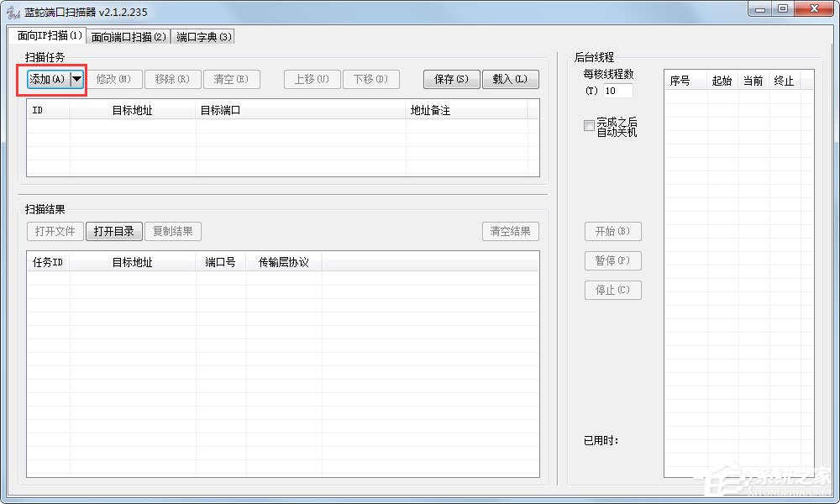Close the 蓝蛇端口扫描器 window
The height and width of the screenshot is (504, 840).
coord(815,9)
